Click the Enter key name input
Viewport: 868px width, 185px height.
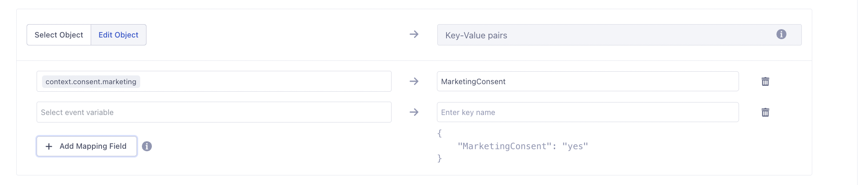(587, 112)
